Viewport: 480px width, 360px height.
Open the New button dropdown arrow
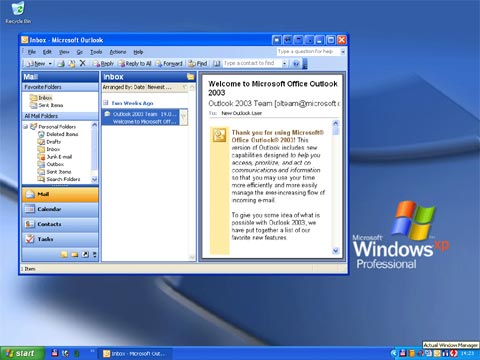click(50, 63)
